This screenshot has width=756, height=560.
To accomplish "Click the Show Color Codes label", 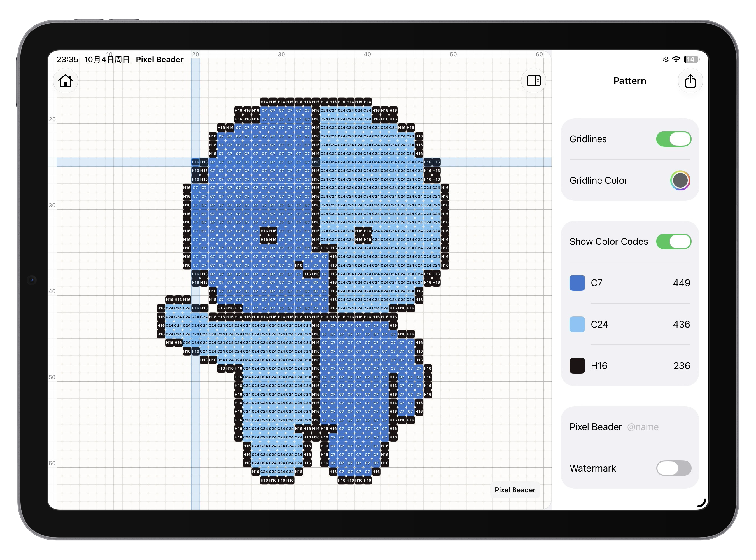I will tap(608, 241).
